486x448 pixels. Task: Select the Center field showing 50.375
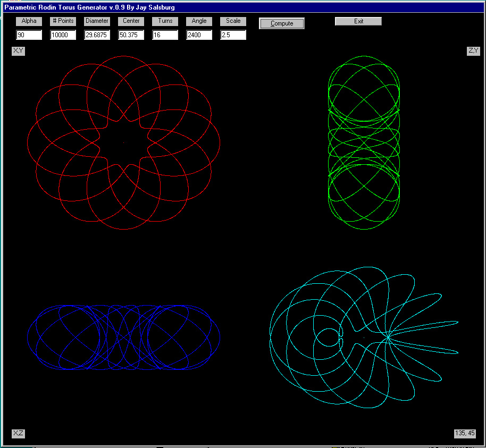(131, 35)
